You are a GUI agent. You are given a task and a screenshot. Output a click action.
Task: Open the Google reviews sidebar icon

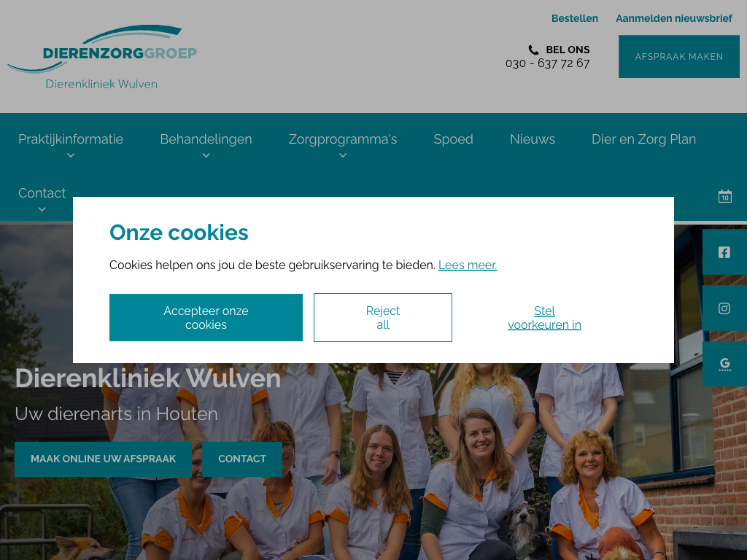[724, 364]
